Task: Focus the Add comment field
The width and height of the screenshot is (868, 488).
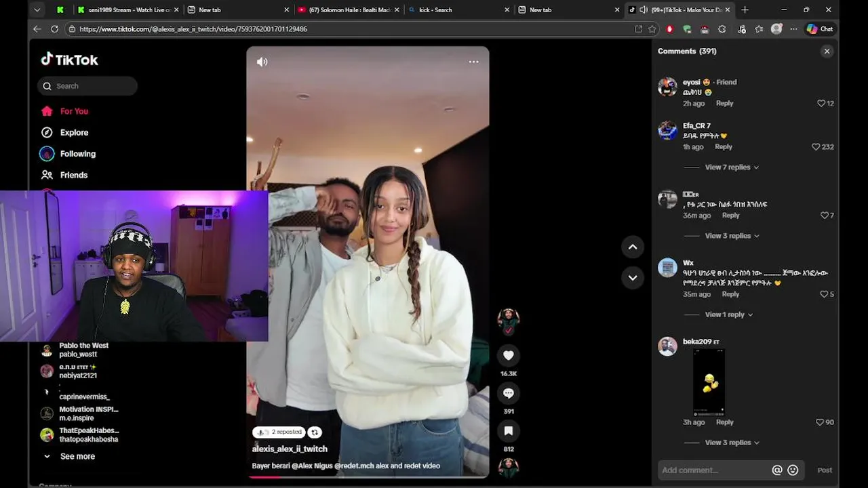Action: coord(715,470)
